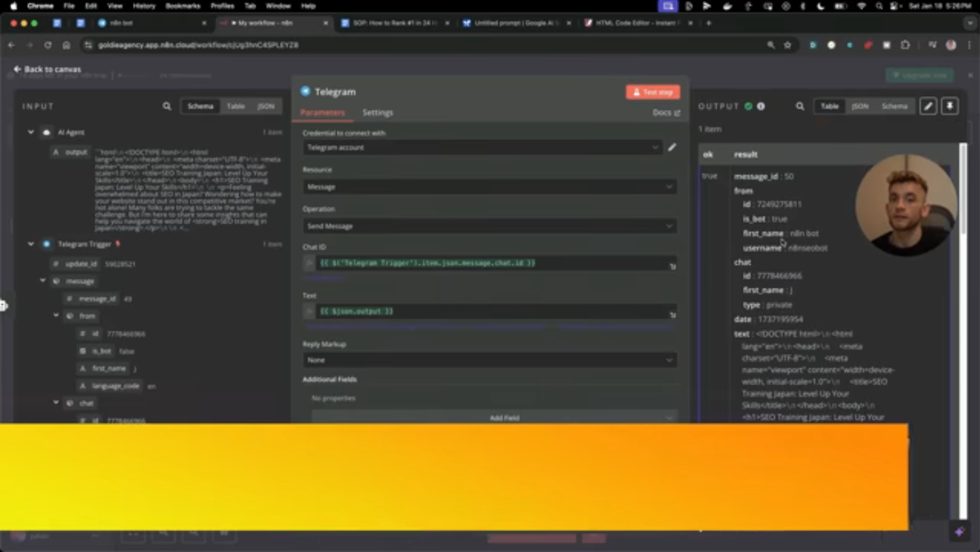Collapse the Telegram Trigger input section

click(31, 244)
